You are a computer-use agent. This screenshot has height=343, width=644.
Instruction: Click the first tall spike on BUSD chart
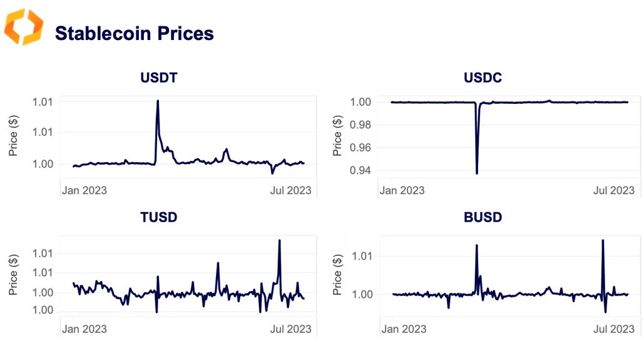[x=477, y=245]
